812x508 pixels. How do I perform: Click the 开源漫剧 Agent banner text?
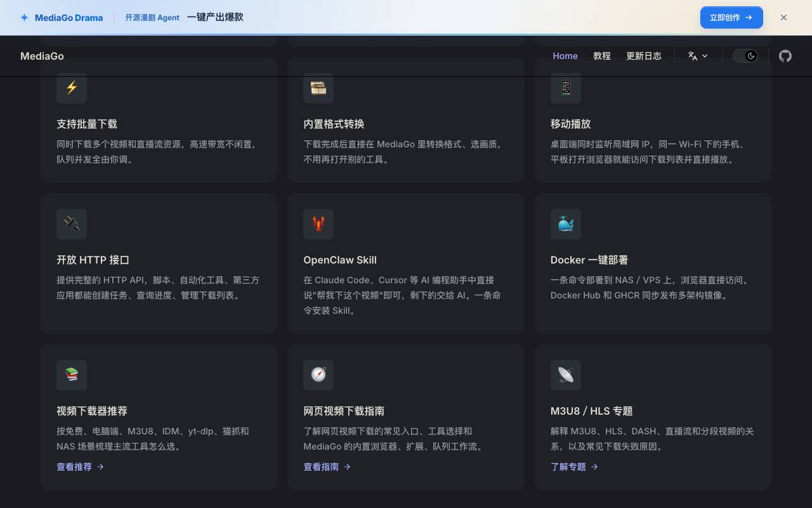pos(152,18)
